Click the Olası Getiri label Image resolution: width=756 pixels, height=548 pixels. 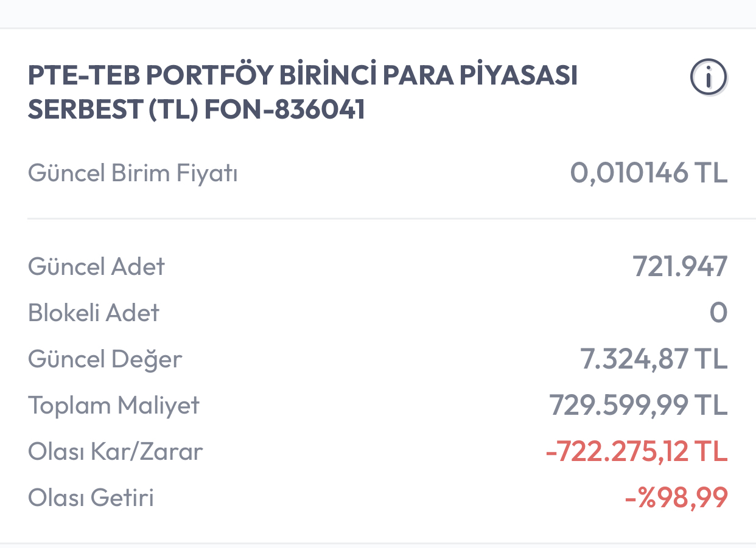coord(91,498)
